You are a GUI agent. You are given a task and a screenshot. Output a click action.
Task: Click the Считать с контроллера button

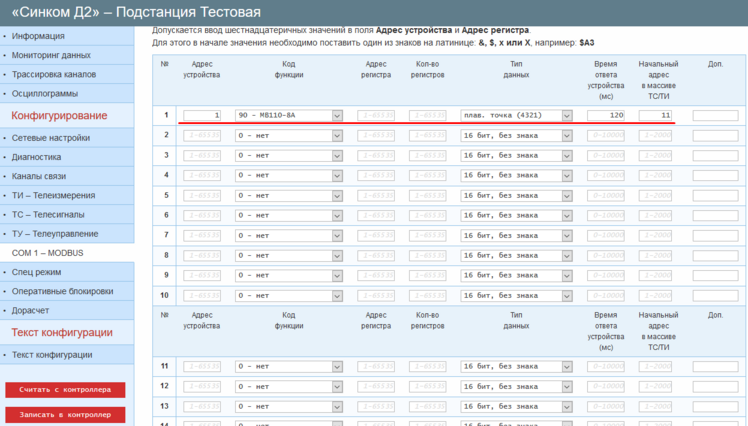click(65, 390)
